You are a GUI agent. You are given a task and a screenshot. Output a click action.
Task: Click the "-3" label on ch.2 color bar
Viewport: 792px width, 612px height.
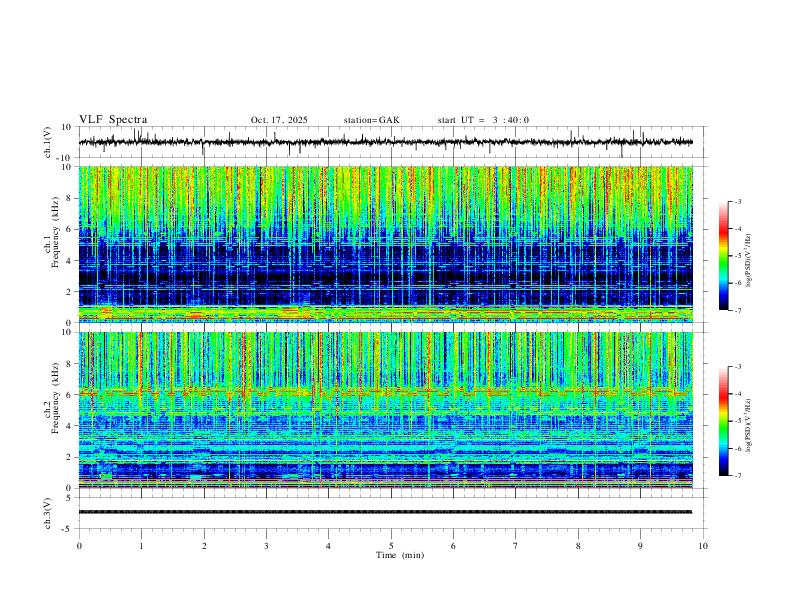[737, 367]
